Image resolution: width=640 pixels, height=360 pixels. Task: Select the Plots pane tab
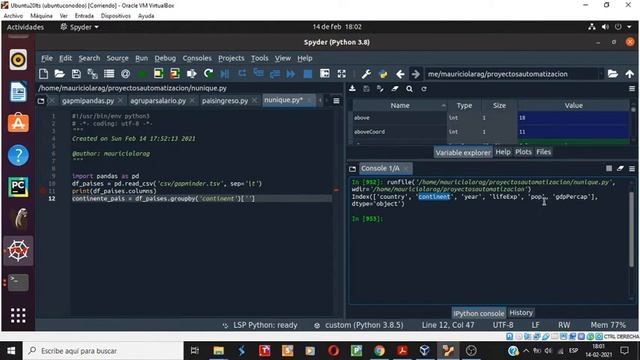click(x=523, y=152)
